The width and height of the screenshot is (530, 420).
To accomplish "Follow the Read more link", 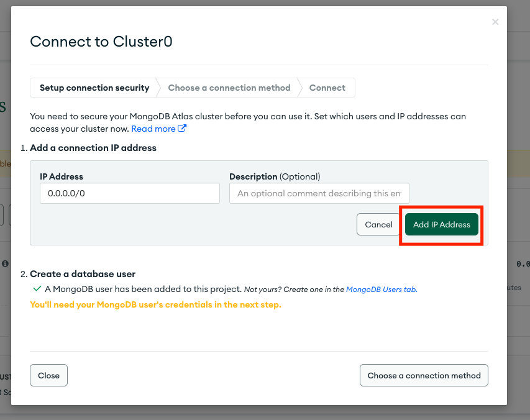I will 153,129.
